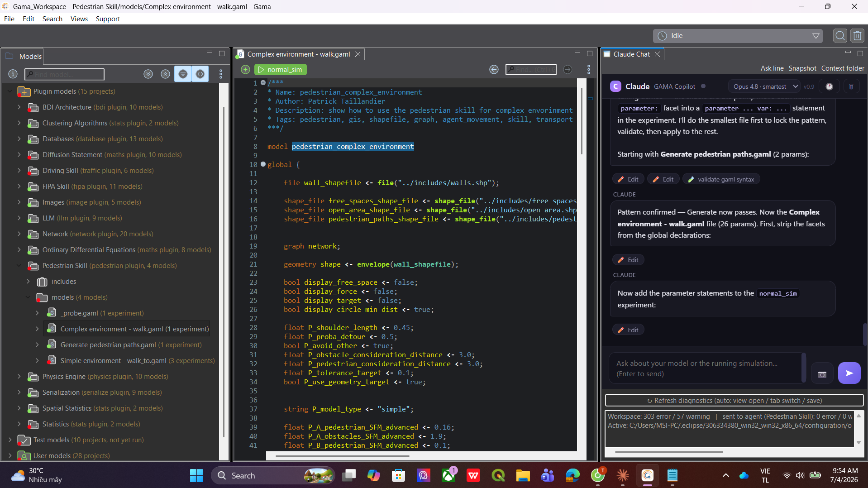Click the Ask line link
This screenshot has height=488, width=868.
click(x=772, y=68)
